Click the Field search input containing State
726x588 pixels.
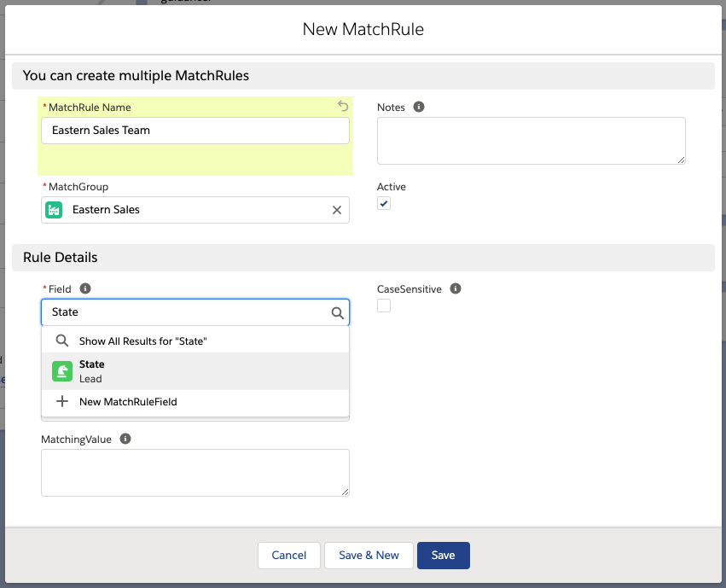[x=195, y=312]
